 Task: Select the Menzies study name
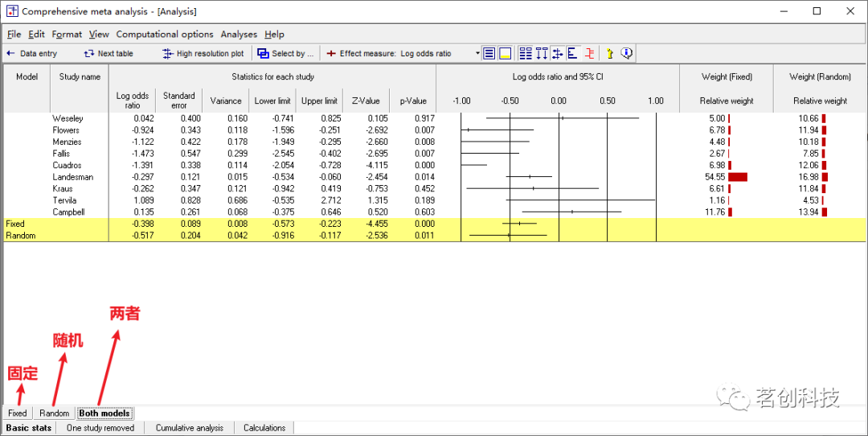pyautogui.click(x=67, y=142)
